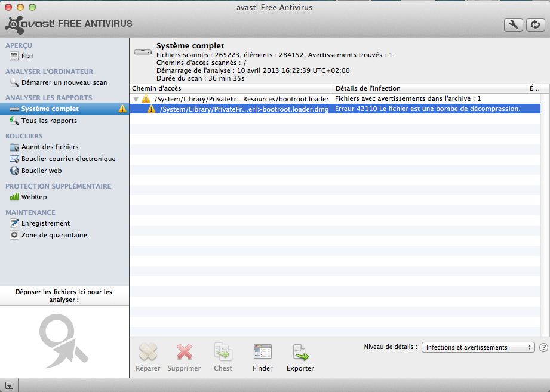Click the refresh update button
Screen dimensions: 550x392
pos(535,25)
